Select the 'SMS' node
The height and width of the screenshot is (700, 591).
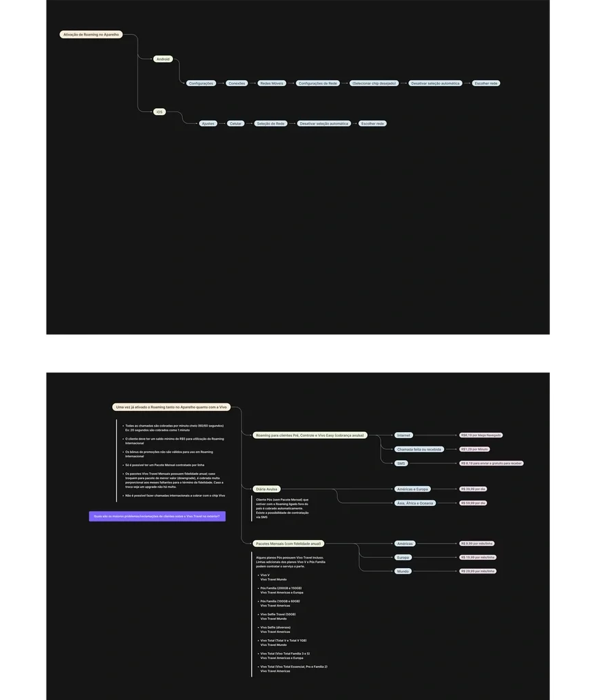coord(401,463)
